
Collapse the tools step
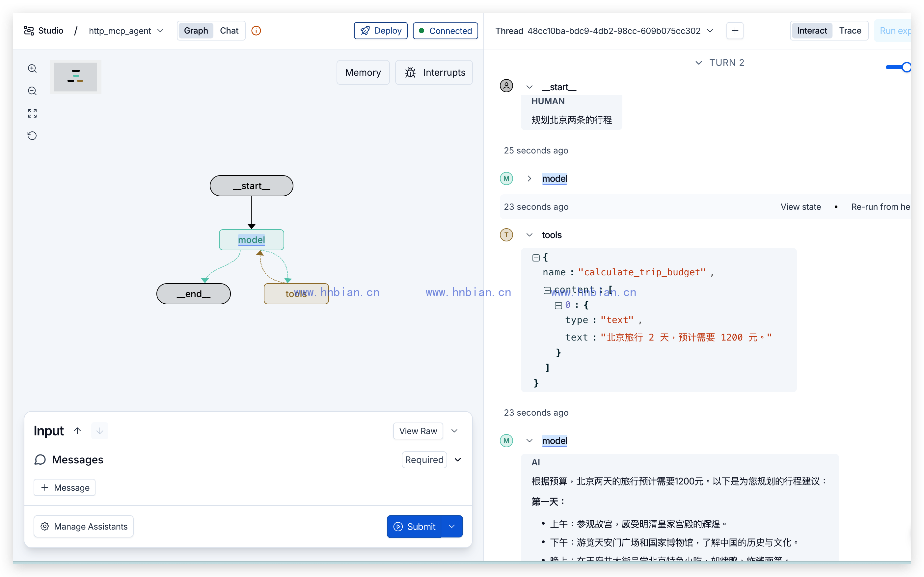(x=529, y=235)
